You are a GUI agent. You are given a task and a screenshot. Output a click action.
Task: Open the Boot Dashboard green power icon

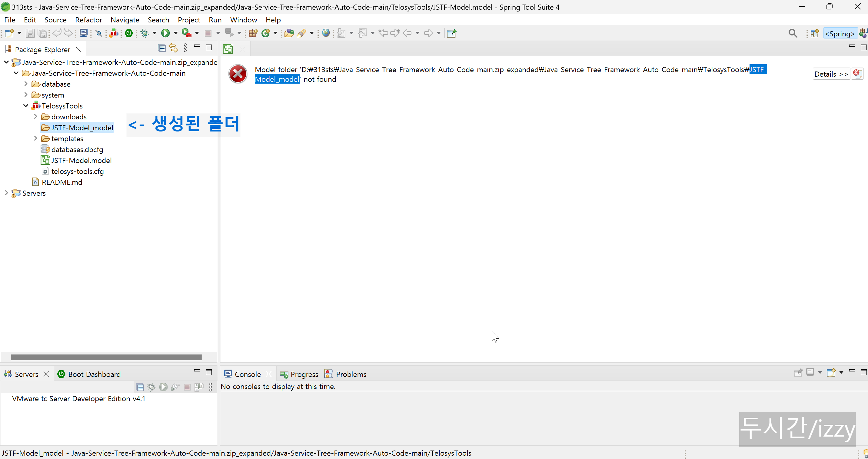point(129,33)
